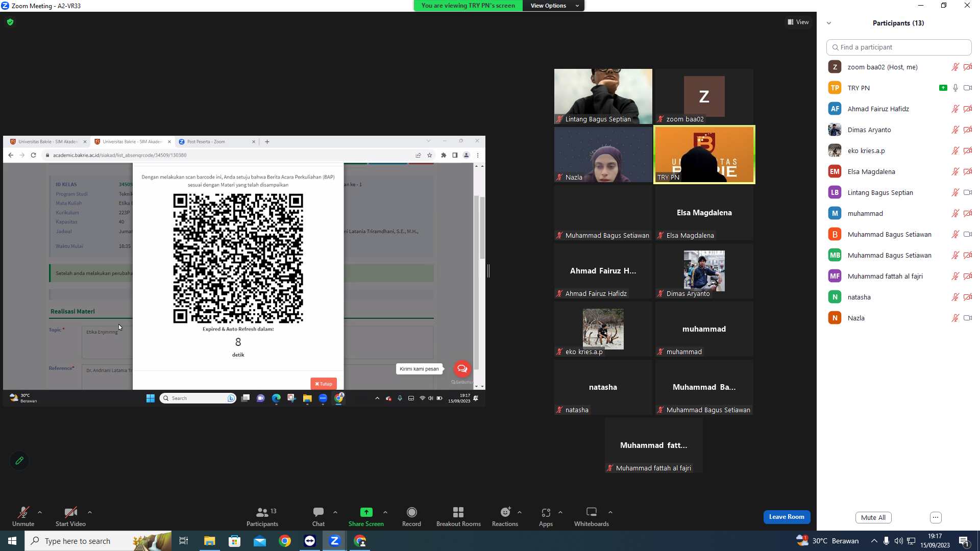Change layout with the View button
This screenshot has height=551, width=980.
[798, 22]
